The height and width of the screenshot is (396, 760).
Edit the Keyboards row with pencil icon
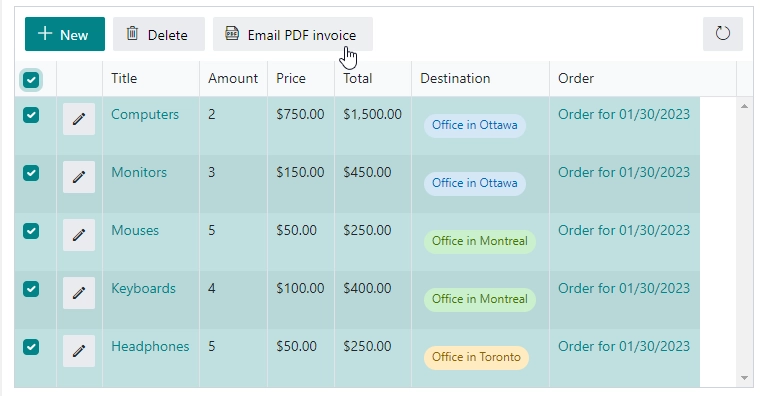79,293
